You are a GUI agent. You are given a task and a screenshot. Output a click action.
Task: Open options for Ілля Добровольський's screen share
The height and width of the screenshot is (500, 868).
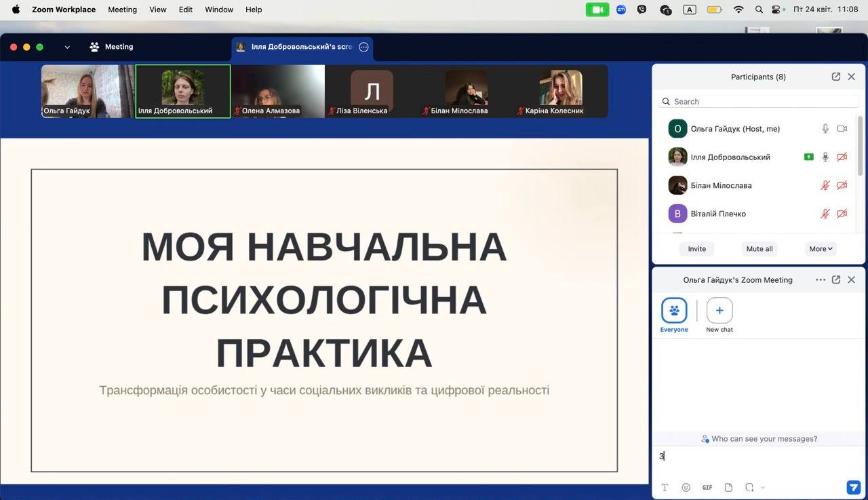(x=363, y=47)
